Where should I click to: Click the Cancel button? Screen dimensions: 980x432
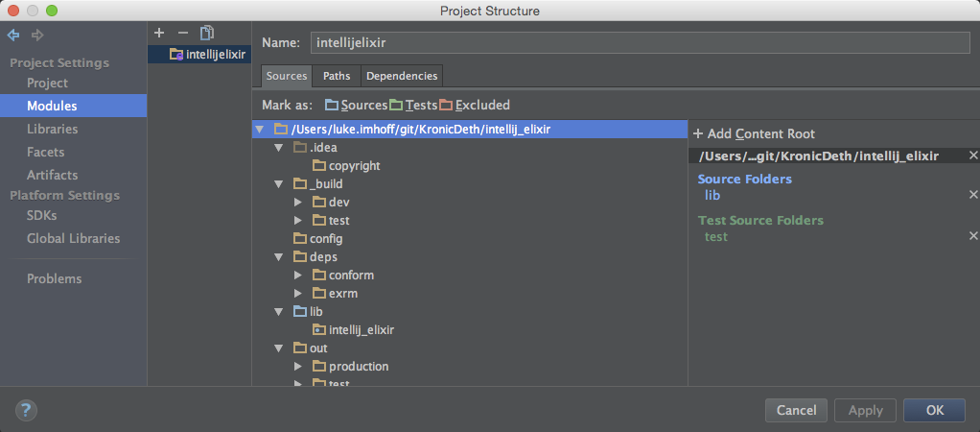click(796, 410)
